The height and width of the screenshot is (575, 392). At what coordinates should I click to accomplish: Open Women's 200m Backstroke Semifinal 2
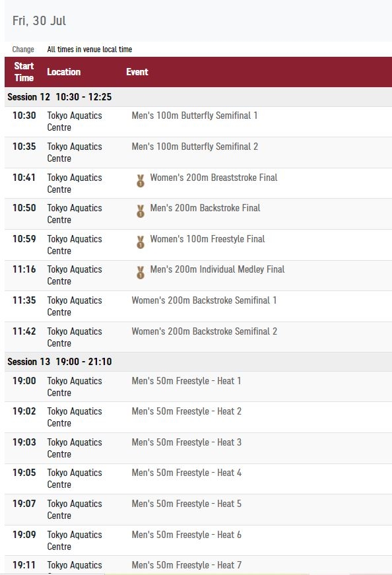[x=205, y=331]
